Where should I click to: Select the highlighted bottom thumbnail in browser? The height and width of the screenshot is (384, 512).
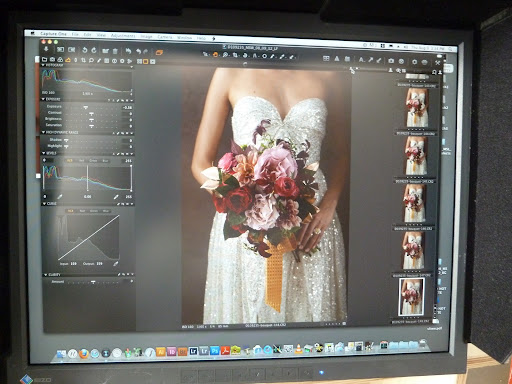412,297
